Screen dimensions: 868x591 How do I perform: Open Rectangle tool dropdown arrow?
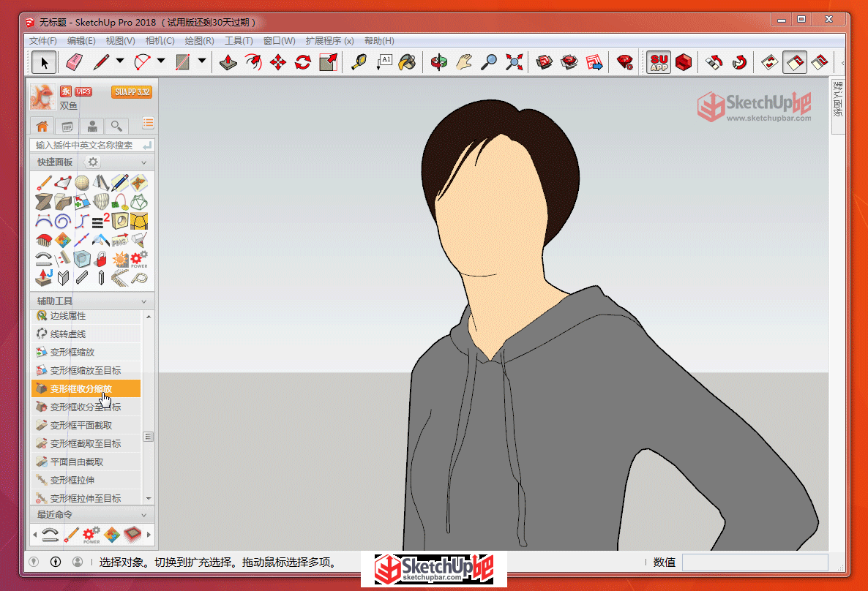point(202,61)
